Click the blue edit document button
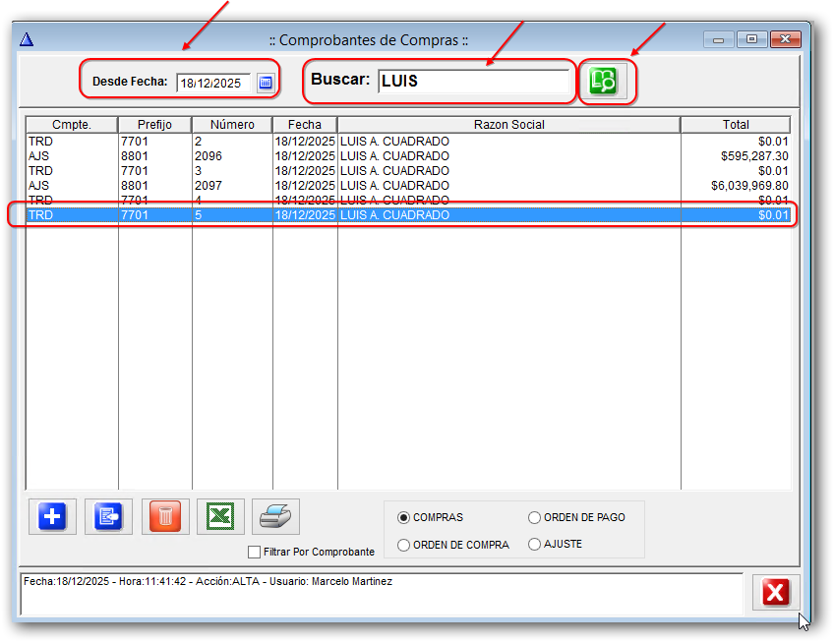834x644 pixels. click(108, 516)
